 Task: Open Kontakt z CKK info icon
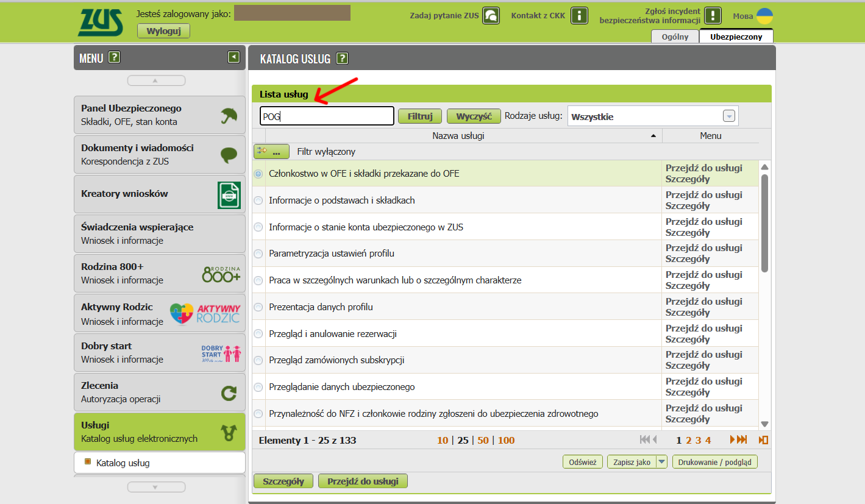(579, 16)
